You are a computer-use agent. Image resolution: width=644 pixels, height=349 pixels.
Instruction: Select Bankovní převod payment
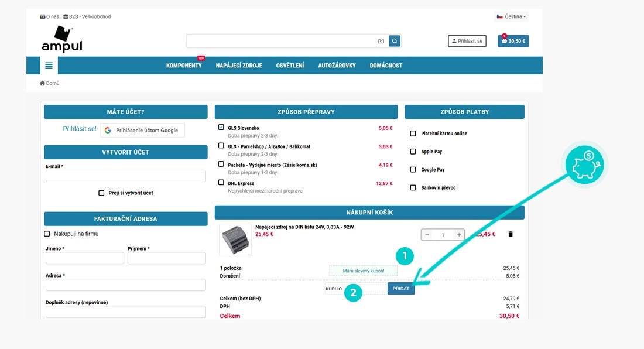point(413,187)
